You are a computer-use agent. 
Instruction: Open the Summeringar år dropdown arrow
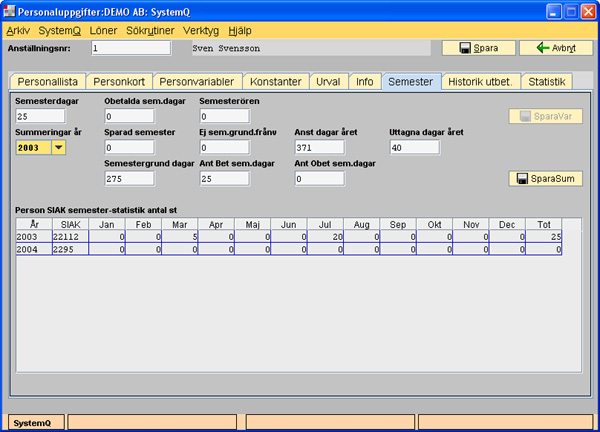pyautogui.click(x=59, y=148)
